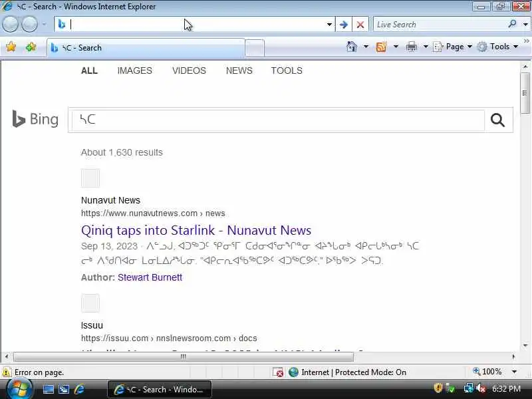The image size is (532, 399).
Task: Switch to the IMAGES results tab
Action: [135, 70]
